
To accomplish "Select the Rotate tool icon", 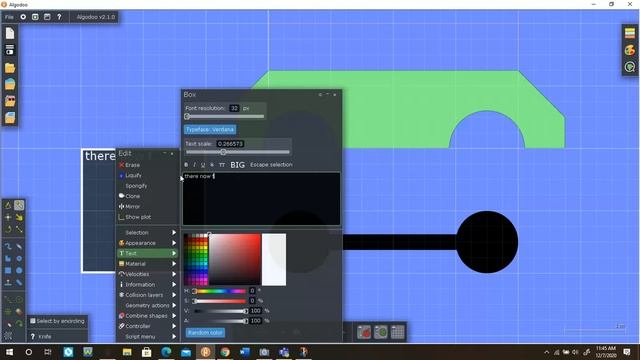I will click(8, 229).
